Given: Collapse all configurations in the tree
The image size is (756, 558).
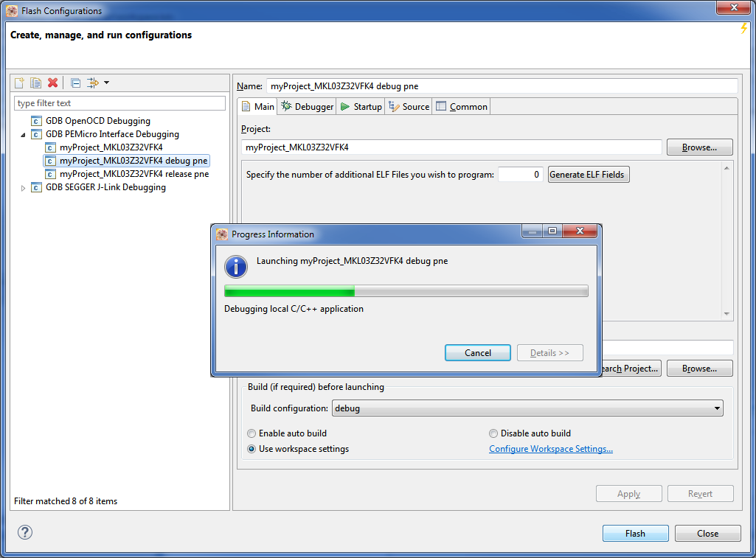Looking at the screenshot, I should click(x=75, y=83).
